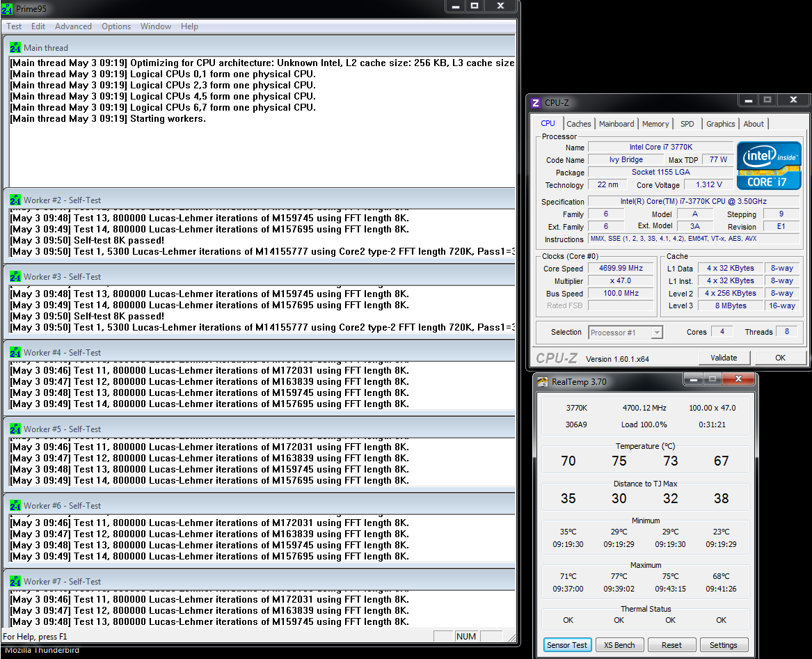Switch to the Memory tab in CPU-Z
This screenshot has width=812, height=659.
click(x=655, y=124)
